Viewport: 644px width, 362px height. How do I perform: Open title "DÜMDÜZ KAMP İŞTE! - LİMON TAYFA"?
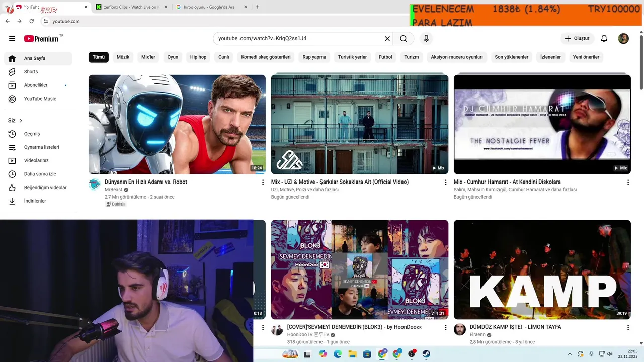[x=515, y=327]
